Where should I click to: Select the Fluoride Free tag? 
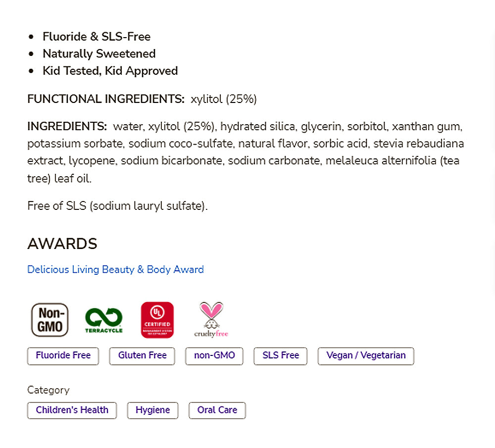(63, 356)
